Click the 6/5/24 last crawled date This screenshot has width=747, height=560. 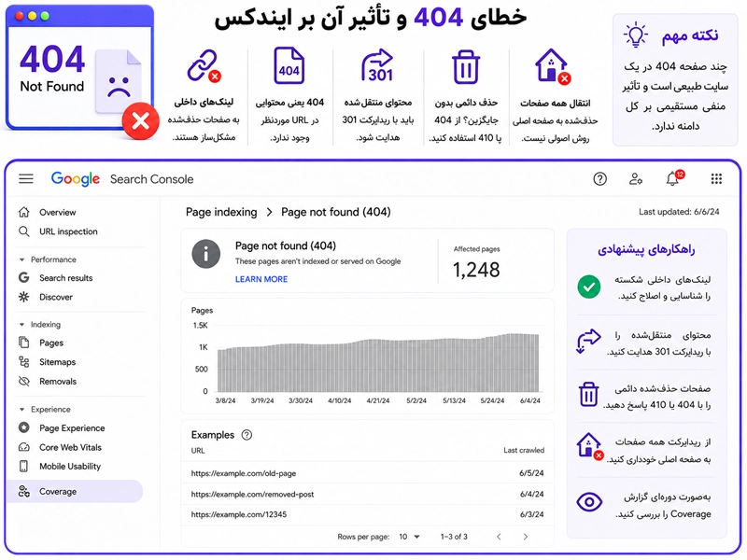click(x=531, y=473)
